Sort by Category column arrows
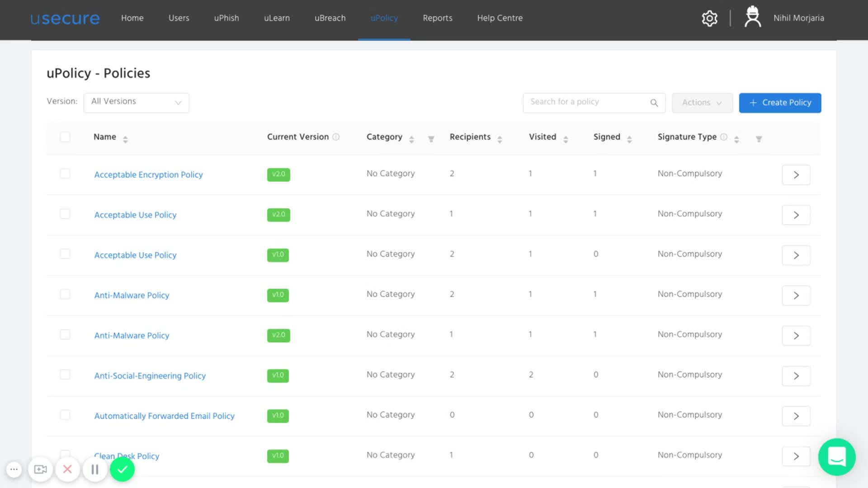868x488 pixels. tap(411, 139)
